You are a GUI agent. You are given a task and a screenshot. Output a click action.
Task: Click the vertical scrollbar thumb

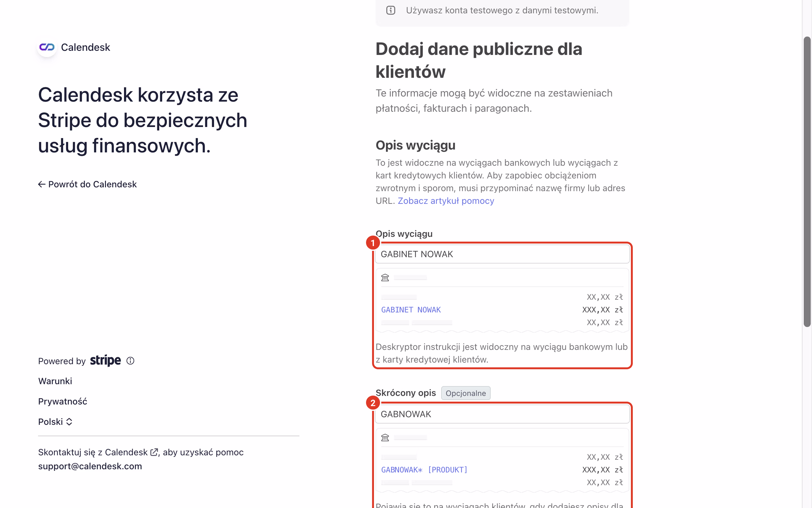click(807, 181)
